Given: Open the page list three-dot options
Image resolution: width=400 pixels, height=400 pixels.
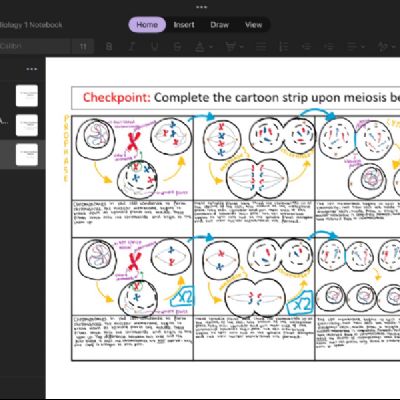Looking at the screenshot, I should click(32, 69).
